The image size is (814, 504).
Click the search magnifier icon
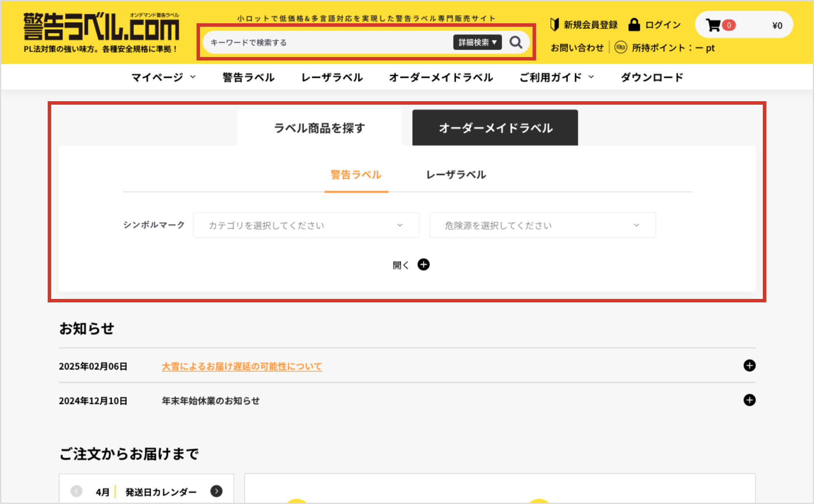tap(516, 42)
